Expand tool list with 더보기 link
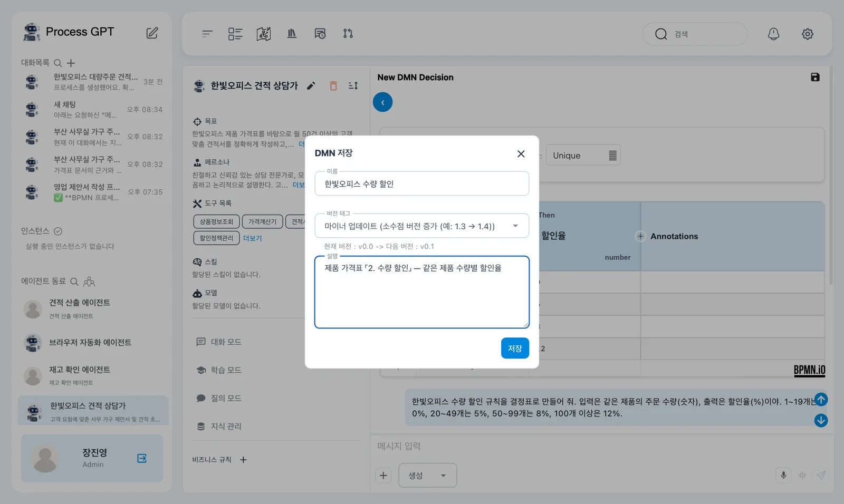The height and width of the screenshot is (504, 844). (x=252, y=238)
